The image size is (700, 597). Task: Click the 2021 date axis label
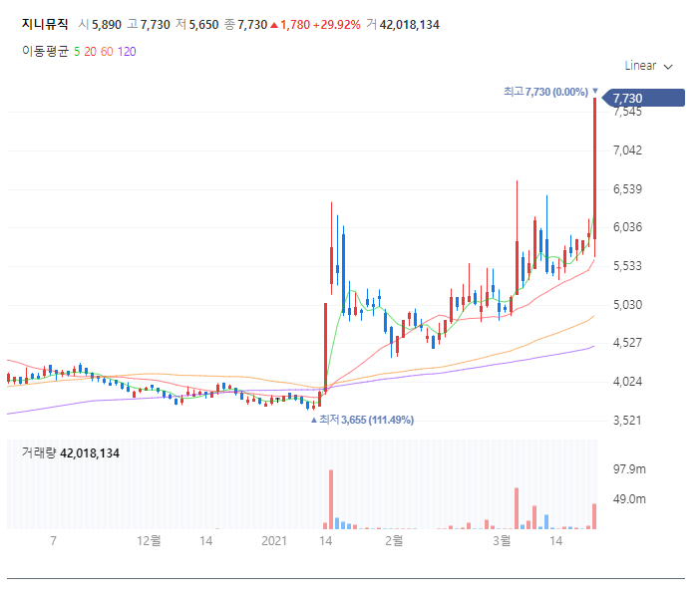(273, 541)
